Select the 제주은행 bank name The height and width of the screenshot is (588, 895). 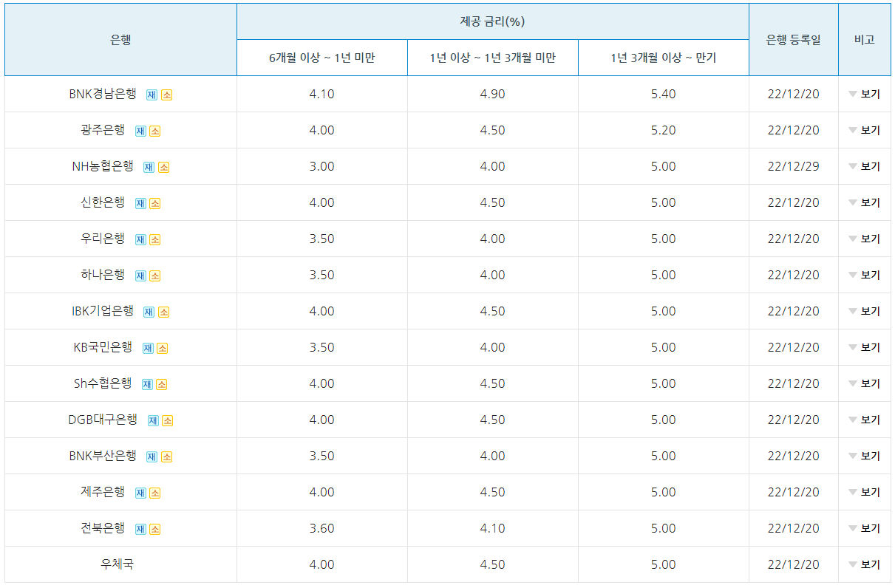[x=103, y=492]
